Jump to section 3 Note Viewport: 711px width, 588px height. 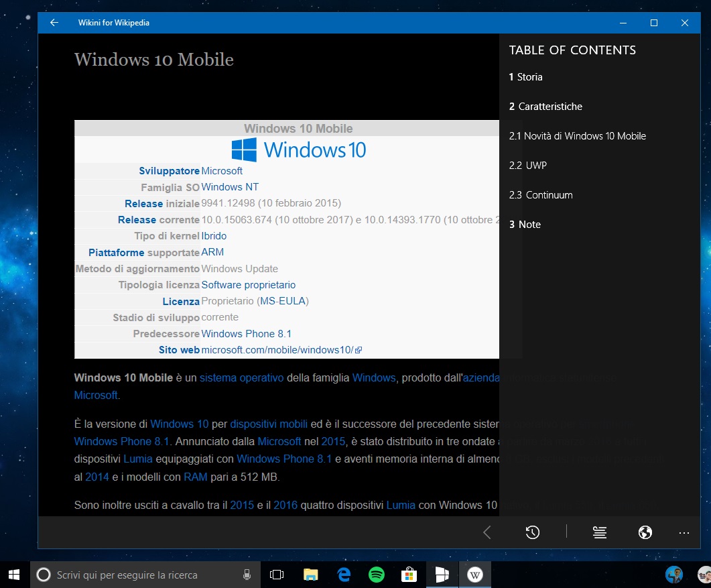(525, 225)
